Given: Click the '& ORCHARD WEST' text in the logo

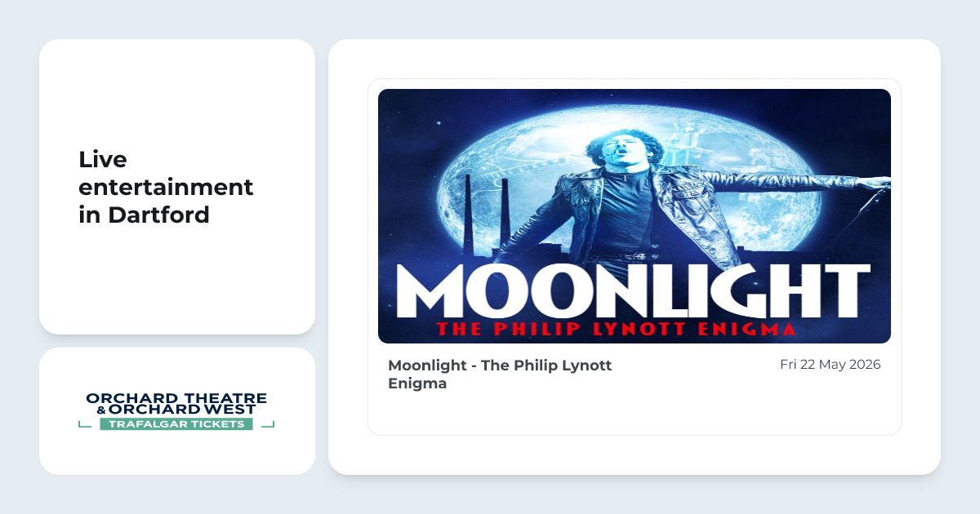Looking at the screenshot, I should 176,410.
